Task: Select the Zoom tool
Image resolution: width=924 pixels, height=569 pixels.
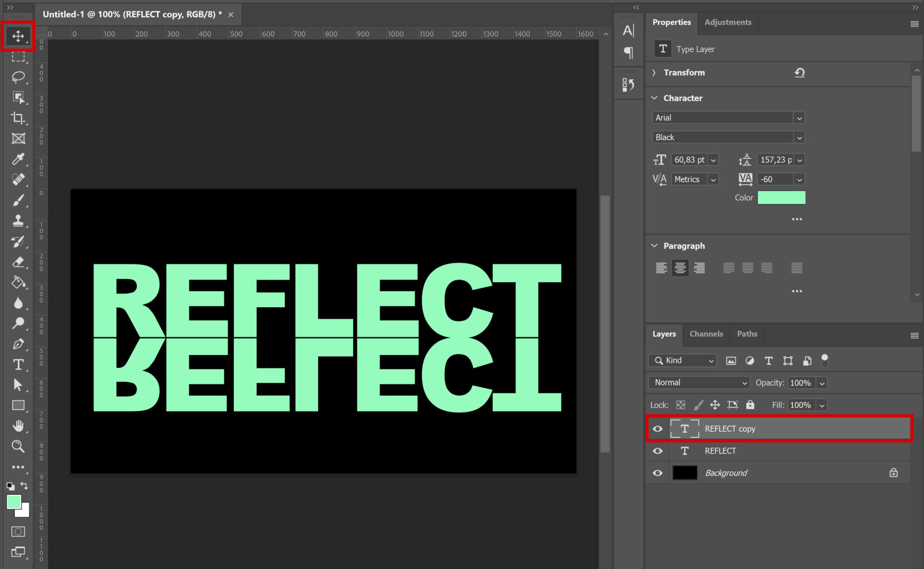Action: pyautogui.click(x=18, y=446)
